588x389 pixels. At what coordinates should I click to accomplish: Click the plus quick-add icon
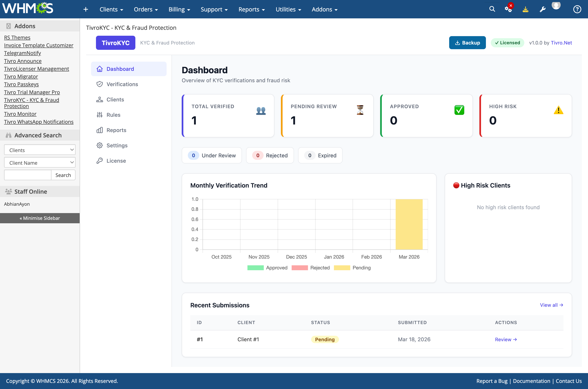pyautogui.click(x=86, y=9)
